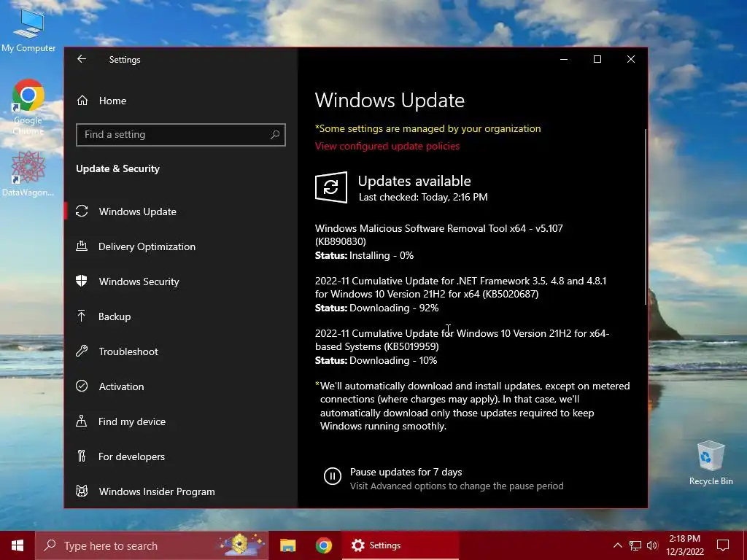Click the Windows Security shield icon
The width and height of the screenshot is (747, 560).
[x=82, y=281]
